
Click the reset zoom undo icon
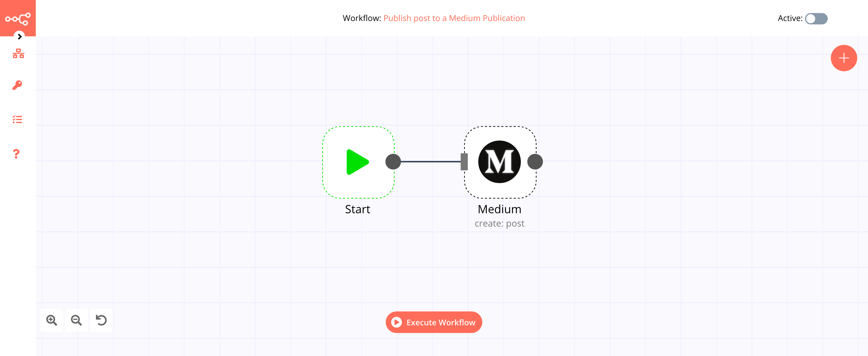click(101, 320)
